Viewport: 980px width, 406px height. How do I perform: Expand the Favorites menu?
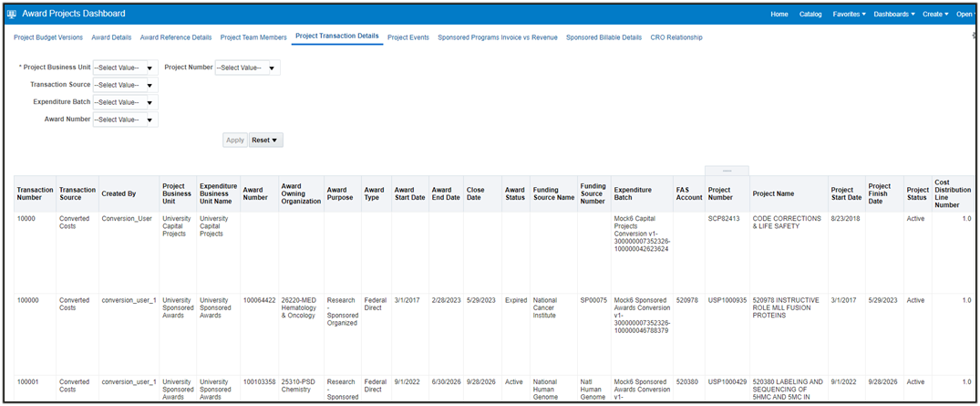click(x=849, y=14)
